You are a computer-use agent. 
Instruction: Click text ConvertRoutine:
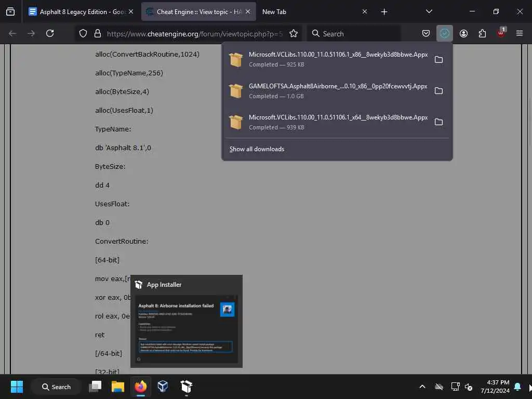point(122,242)
